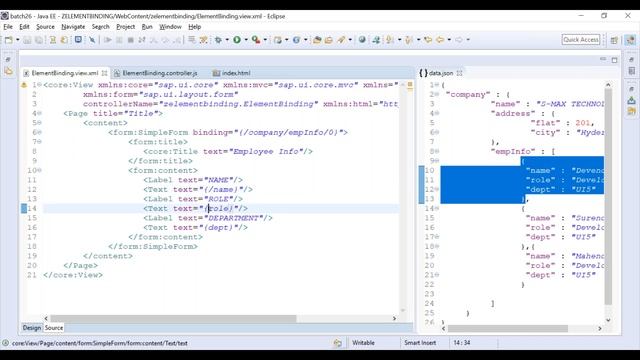640x360 pixels.
Task: Click the Save All toolbar icon
Action: 39,40
